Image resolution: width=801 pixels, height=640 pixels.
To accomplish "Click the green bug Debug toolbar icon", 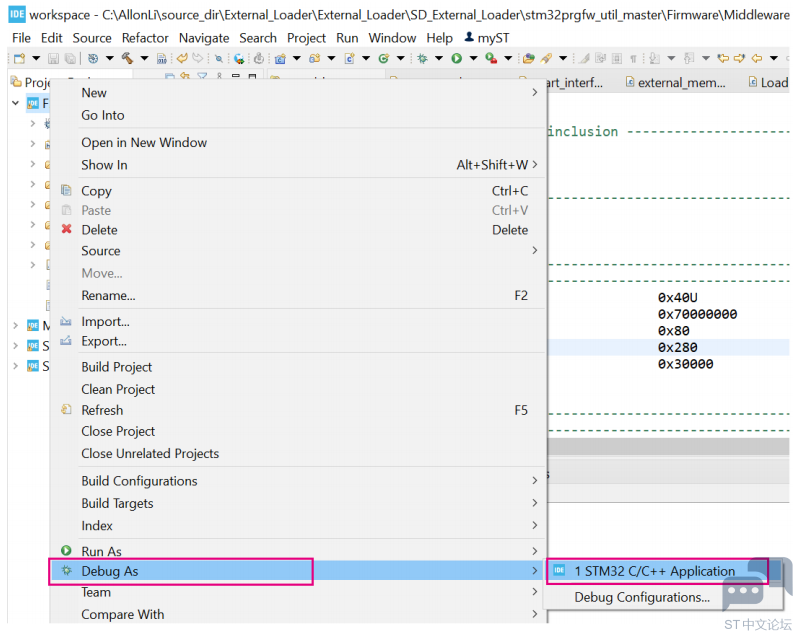I will pyautogui.click(x=422, y=58).
